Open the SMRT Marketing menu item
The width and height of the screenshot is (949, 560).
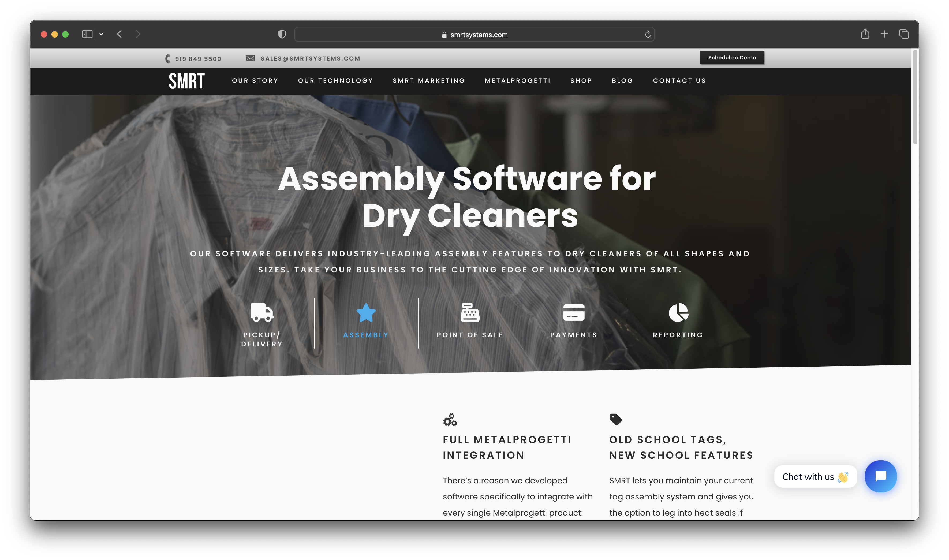(429, 81)
